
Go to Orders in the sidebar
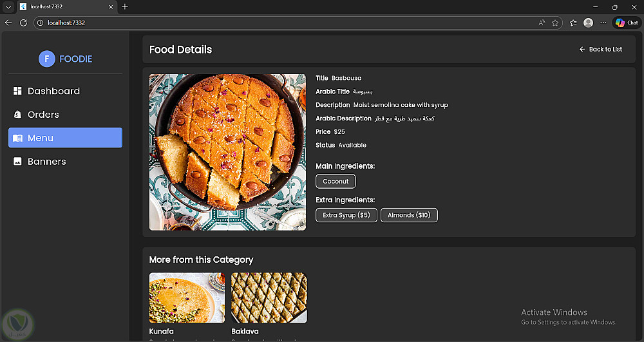tap(43, 115)
